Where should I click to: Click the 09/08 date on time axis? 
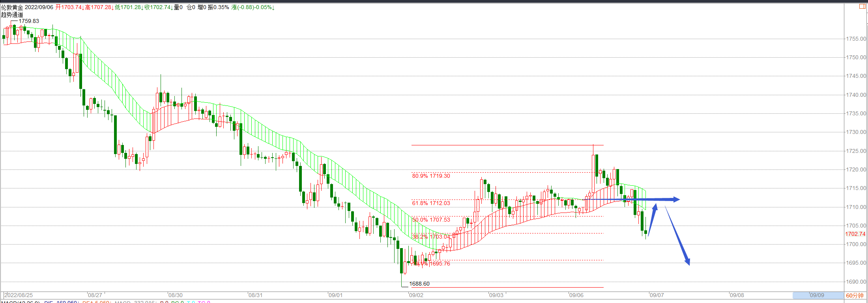pos(737,295)
